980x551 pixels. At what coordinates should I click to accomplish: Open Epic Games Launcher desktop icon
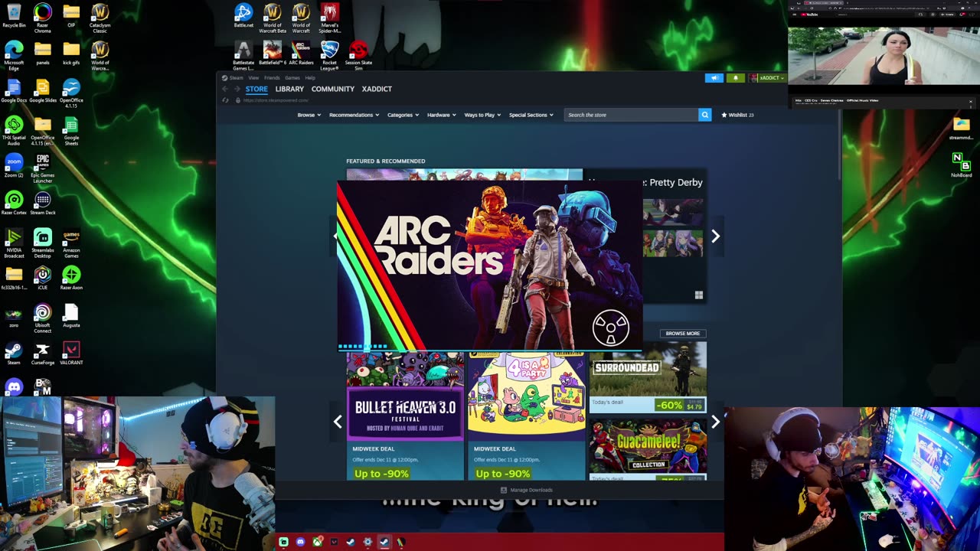(43, 169)
